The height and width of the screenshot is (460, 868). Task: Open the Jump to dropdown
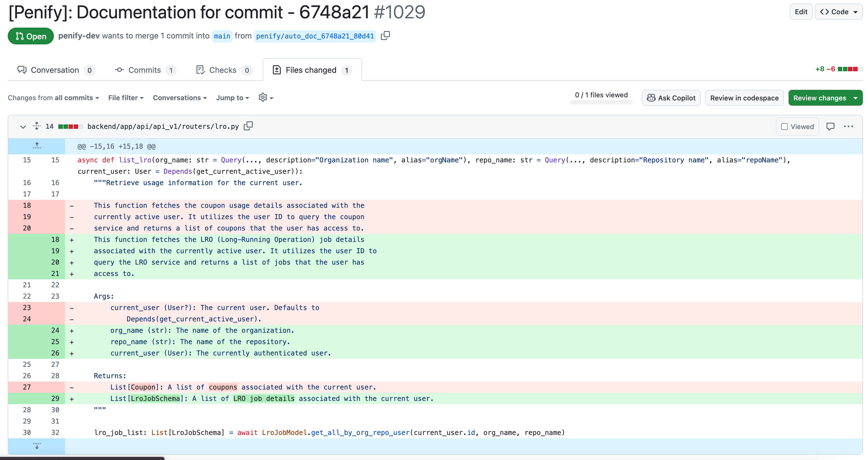coord(233,98)
